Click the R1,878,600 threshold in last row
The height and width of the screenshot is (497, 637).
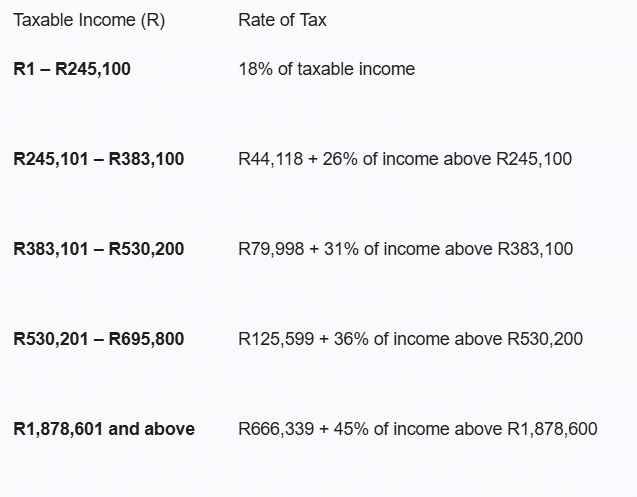click(x=552, y=429)
